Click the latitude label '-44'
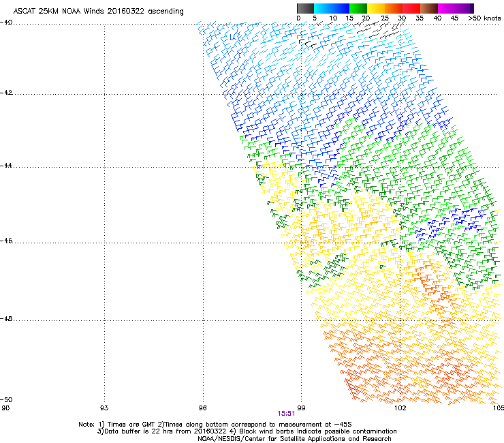 tap(6, 166)
